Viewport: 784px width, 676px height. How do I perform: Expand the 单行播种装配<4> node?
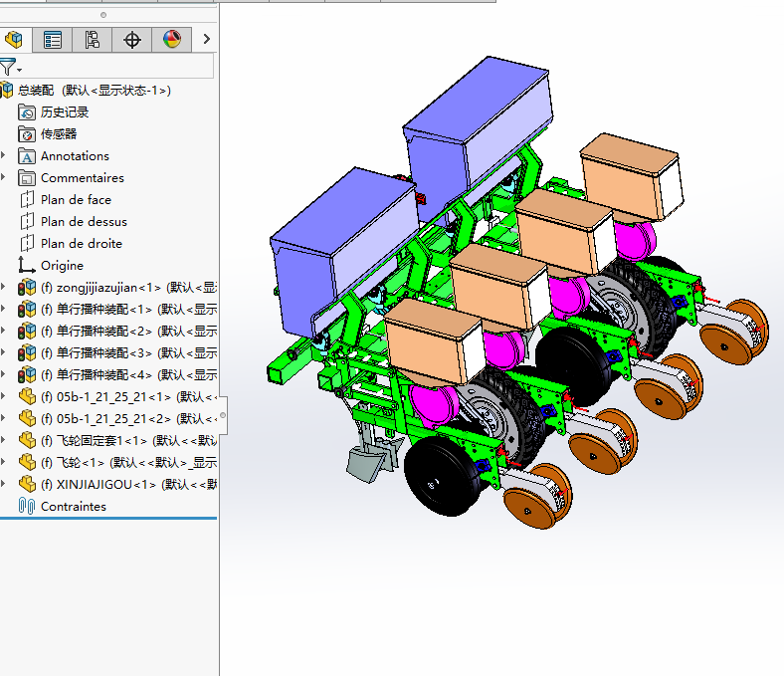[x=4, y=374]
